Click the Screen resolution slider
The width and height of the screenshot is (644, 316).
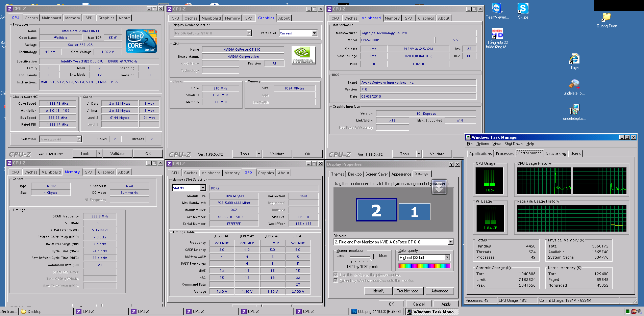pyautogui.click(x=372, y=258)
